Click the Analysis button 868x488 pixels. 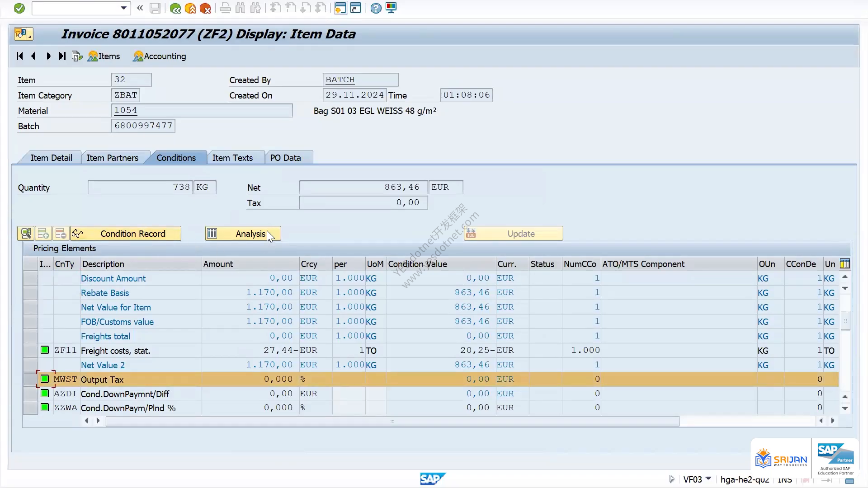point(243,234)
